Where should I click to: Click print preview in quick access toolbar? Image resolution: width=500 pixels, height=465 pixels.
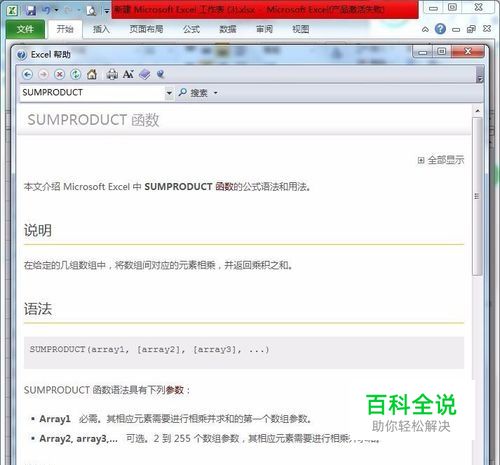click(x=91, y=11)
